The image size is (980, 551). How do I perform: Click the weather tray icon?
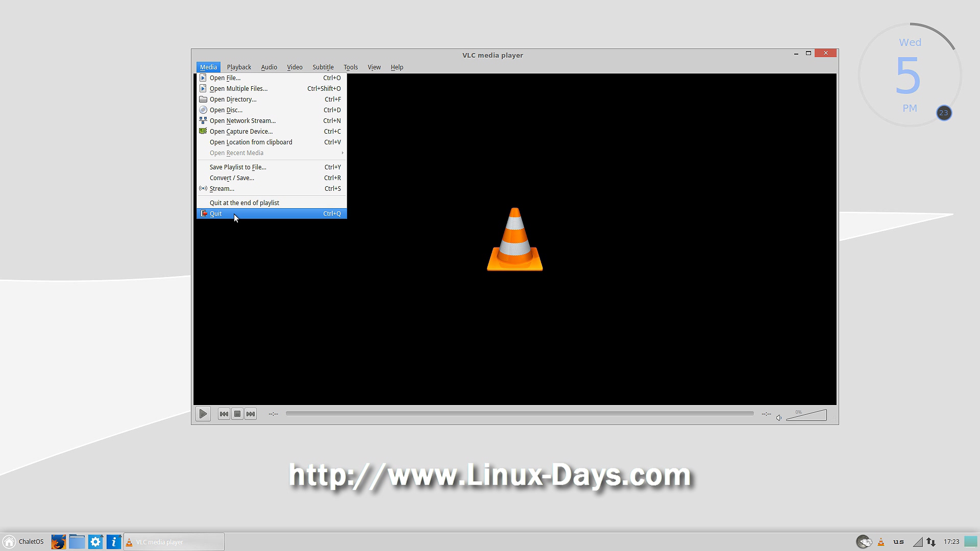pos(864,542)
